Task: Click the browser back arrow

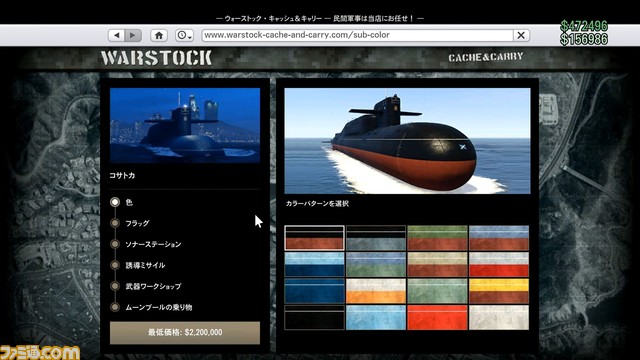Action: [x=117, y=36]
